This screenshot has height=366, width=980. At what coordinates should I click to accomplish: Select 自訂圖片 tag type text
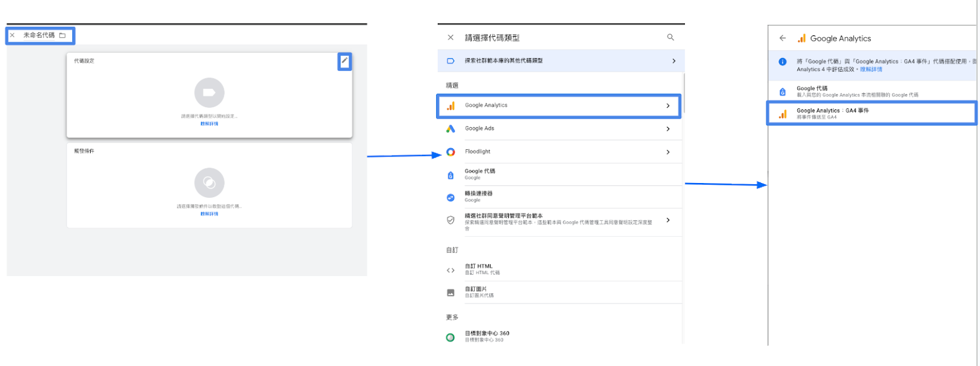(476, 289)
